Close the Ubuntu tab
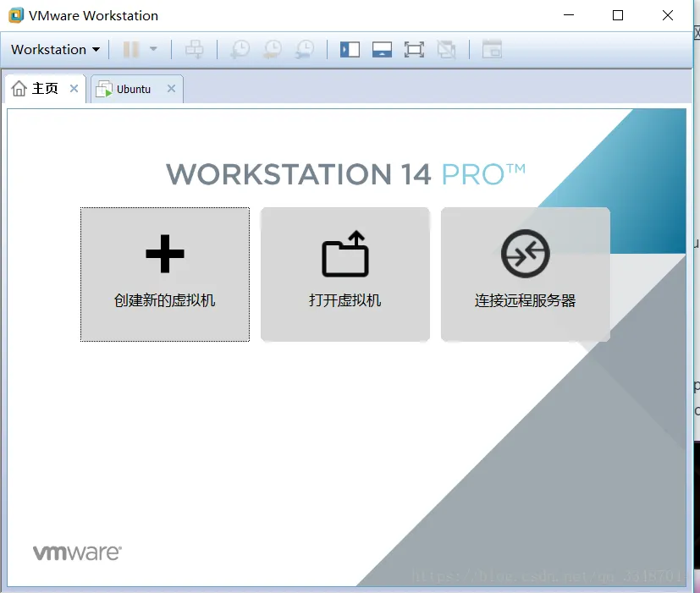 tap(172, 88)
